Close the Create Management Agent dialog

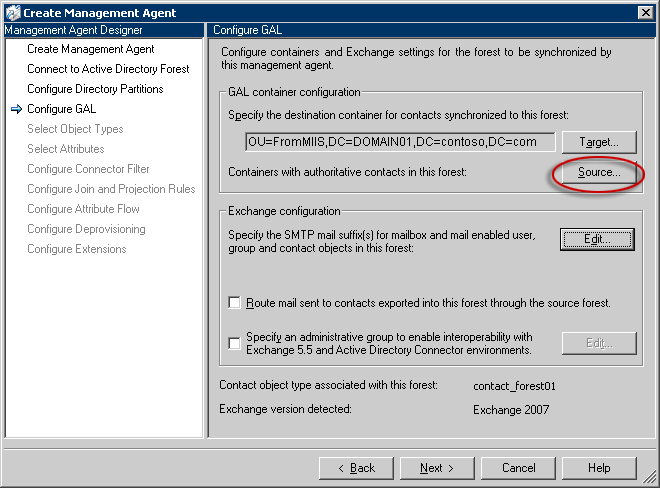pos(645,13)
